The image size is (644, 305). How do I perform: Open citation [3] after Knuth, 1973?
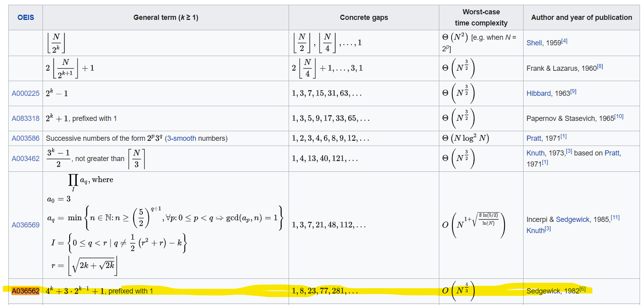[569, 151]
